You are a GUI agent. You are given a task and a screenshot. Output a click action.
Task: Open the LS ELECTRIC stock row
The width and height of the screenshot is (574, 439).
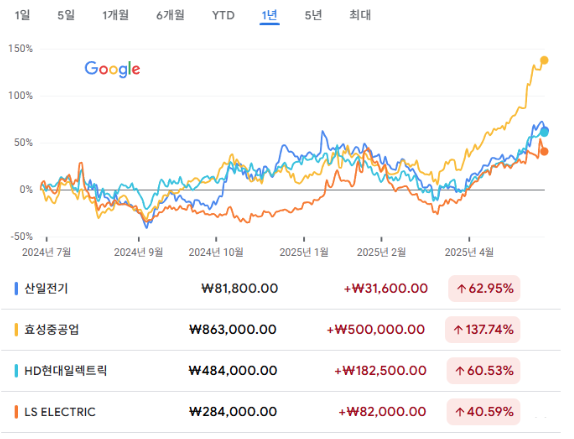tap(280, 412)
